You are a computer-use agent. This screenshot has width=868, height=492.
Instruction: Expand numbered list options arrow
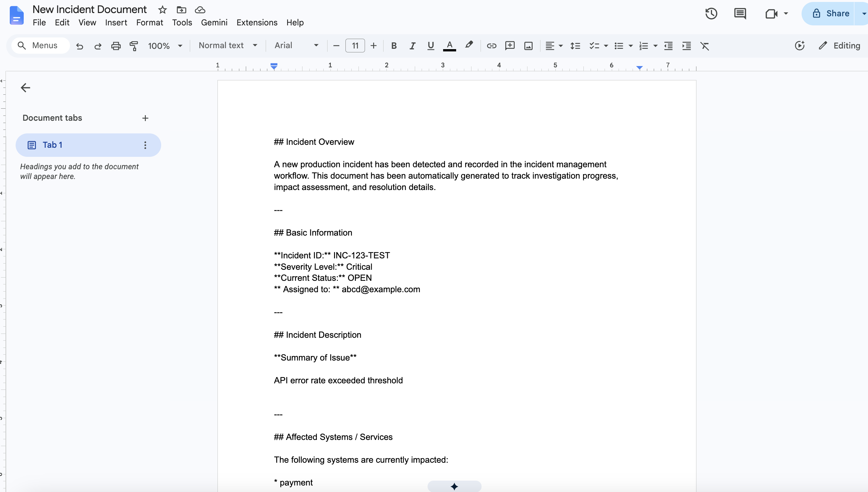(x=655, y=46)
